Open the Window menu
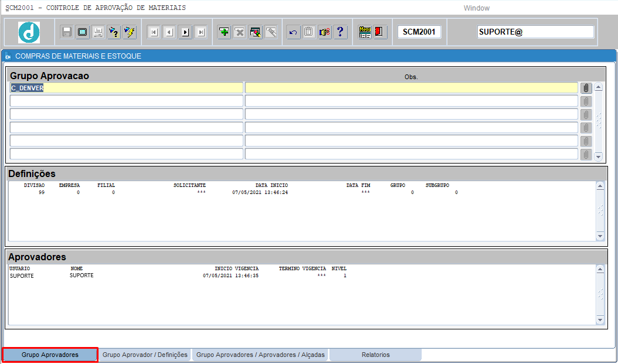This screenshot has width=618, height=364. tap(477, 8)
